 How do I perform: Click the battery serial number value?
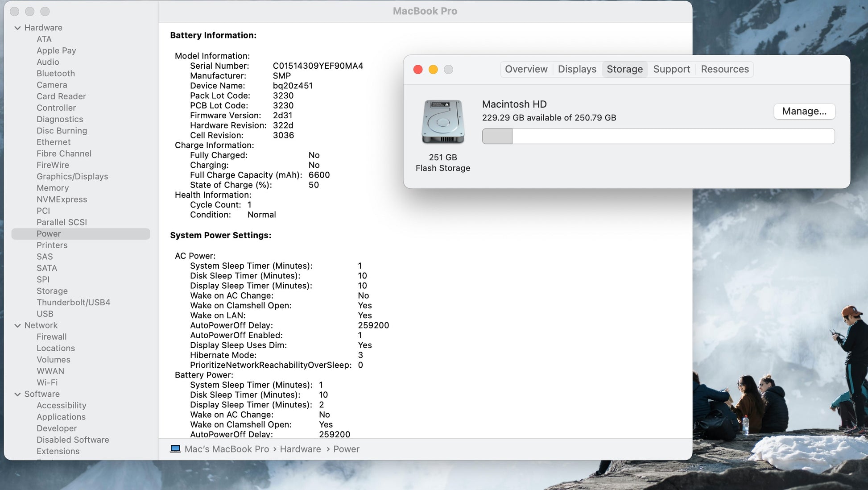pyautogui.click(x=318, y=66)
